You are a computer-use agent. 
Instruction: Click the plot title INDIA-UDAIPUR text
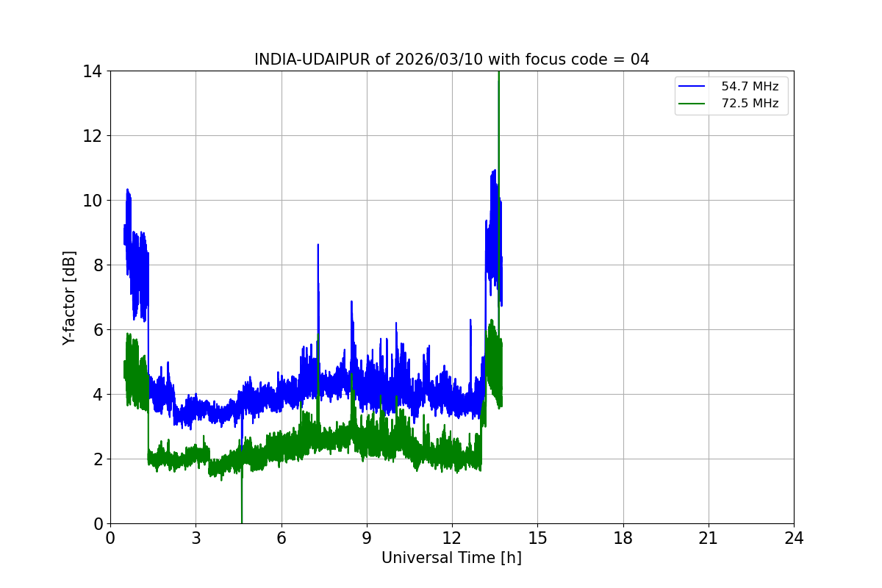(x=451, y=60)
